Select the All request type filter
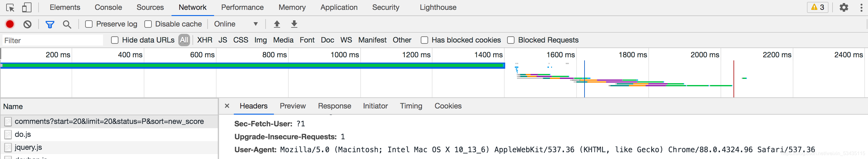This screenshot has width=868, height=159. click(184, 40)
